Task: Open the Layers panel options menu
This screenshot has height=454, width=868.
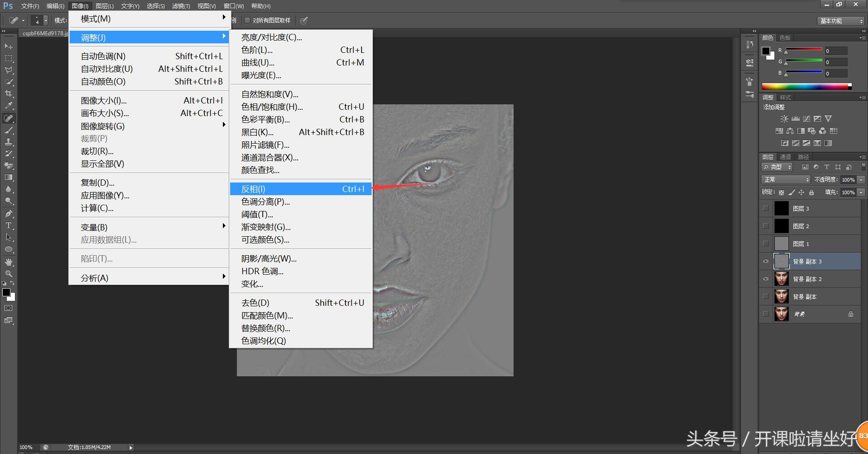Action: tap(862, 157)
